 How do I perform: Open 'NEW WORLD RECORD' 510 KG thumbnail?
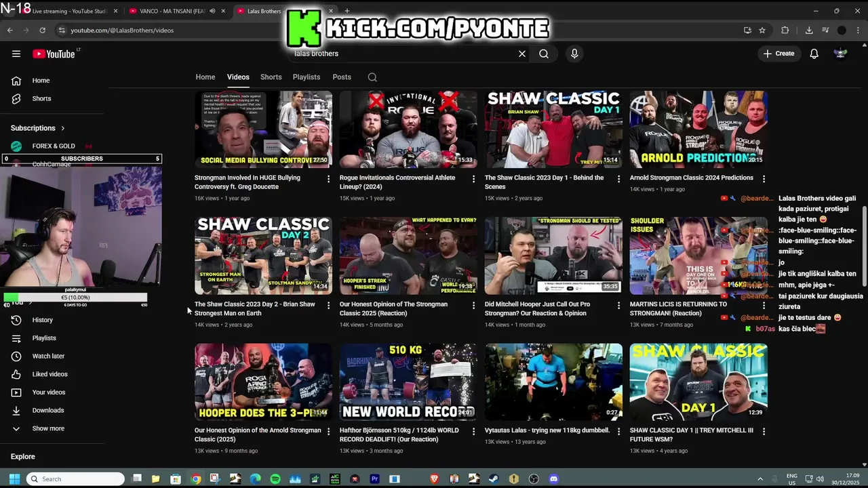pyautogui.click(x=408, y=382)
